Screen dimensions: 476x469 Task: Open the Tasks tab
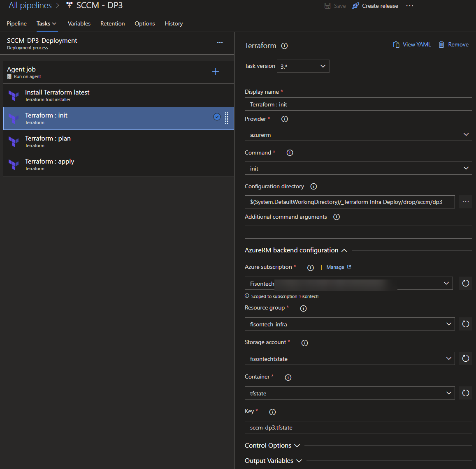(x=46, y=24)
